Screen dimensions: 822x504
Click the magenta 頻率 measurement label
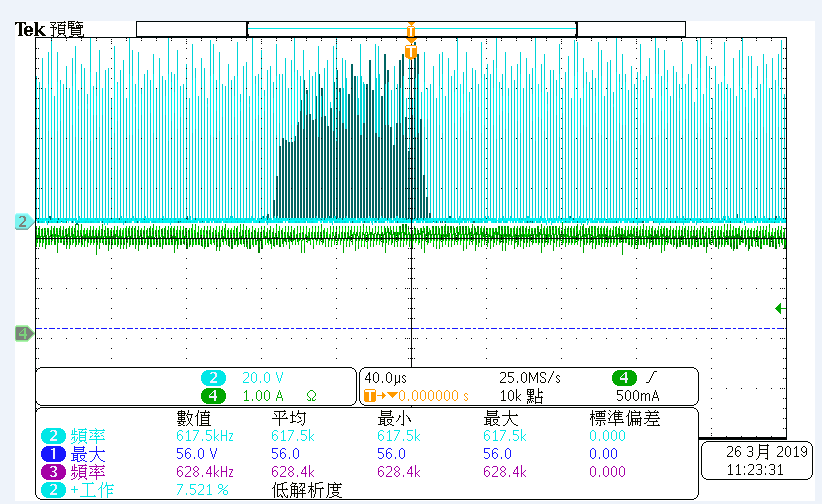point(88,472)
